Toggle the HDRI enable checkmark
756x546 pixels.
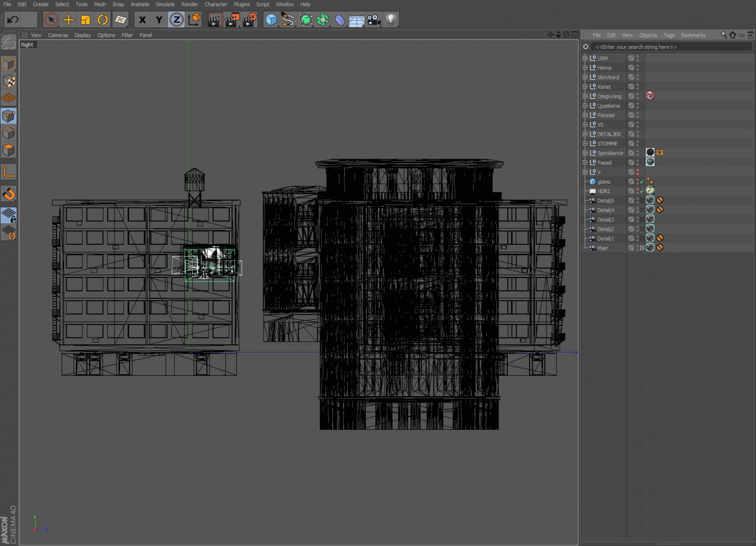click(642, 191)
